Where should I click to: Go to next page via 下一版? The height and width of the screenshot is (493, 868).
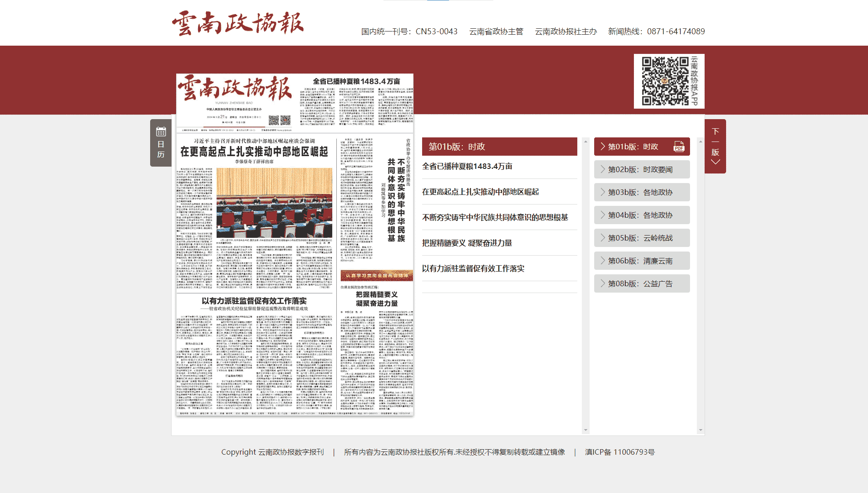pos(715,146)
